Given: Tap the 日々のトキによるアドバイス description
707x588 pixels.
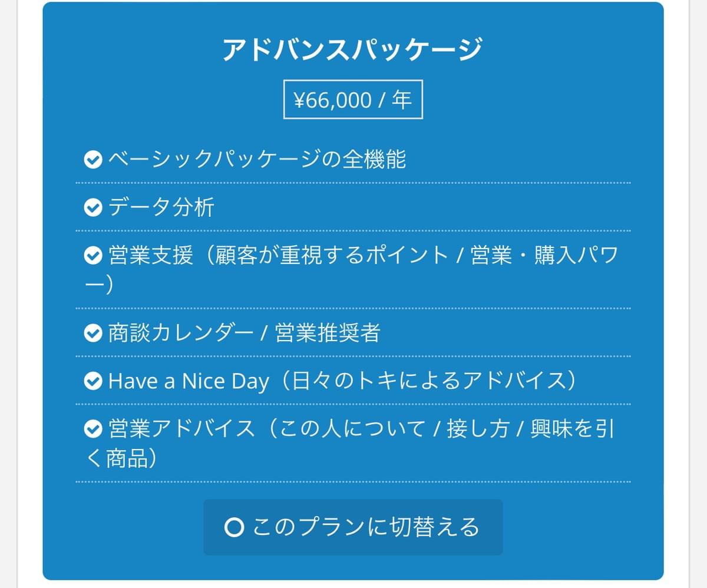Looking at the screenshot, I should (x=427, y=382).
